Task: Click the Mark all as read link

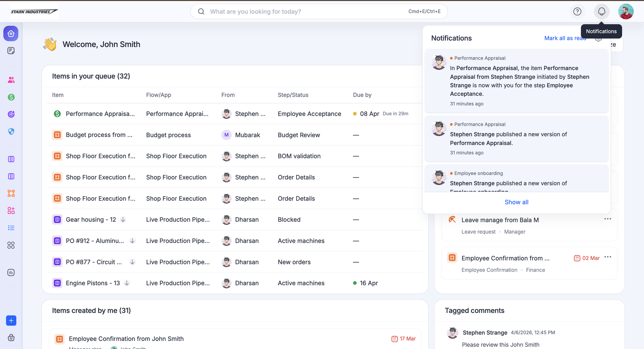Action: pos(565,38)
